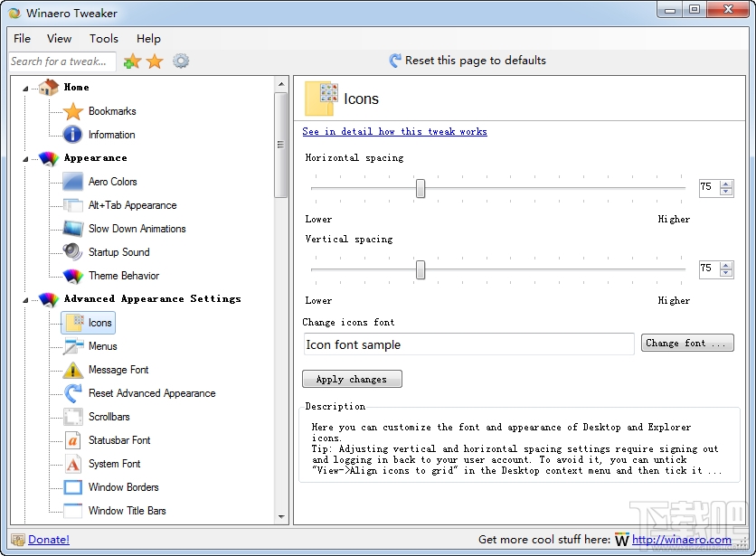Click the Horizontal spacing slider thumb
The image size is (756, 556).
[421, 189]
